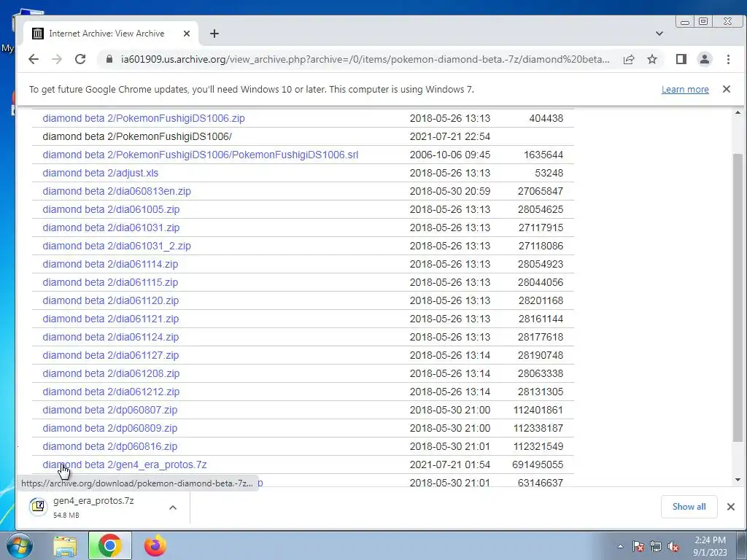Screen dimensions: 747x560
Task: View site security lock info
Action: (109, 59)
